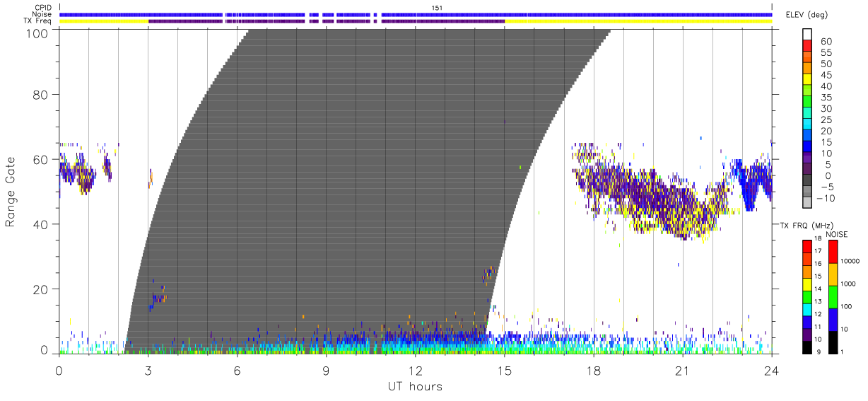Click the cyan 12–13 segment of TX FRQ color bar
This screenshot has width=868, height=401.
(x=806, y=309)
